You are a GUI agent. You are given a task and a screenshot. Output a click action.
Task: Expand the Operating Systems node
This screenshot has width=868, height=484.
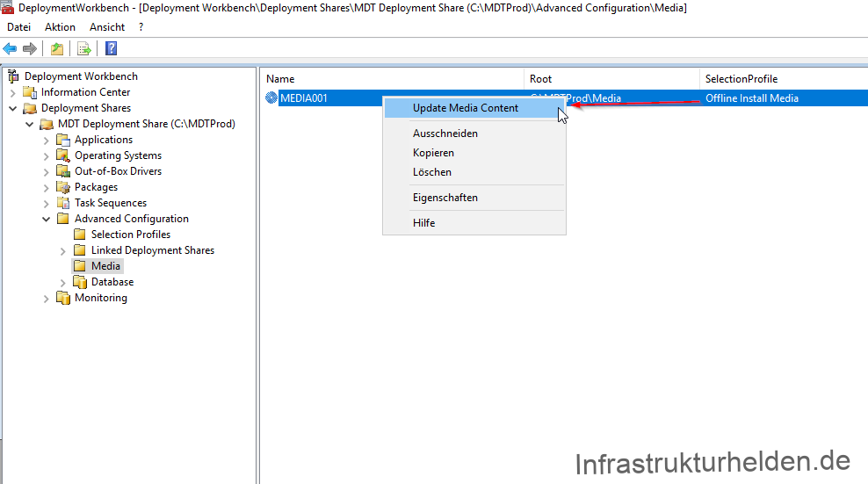46,156
